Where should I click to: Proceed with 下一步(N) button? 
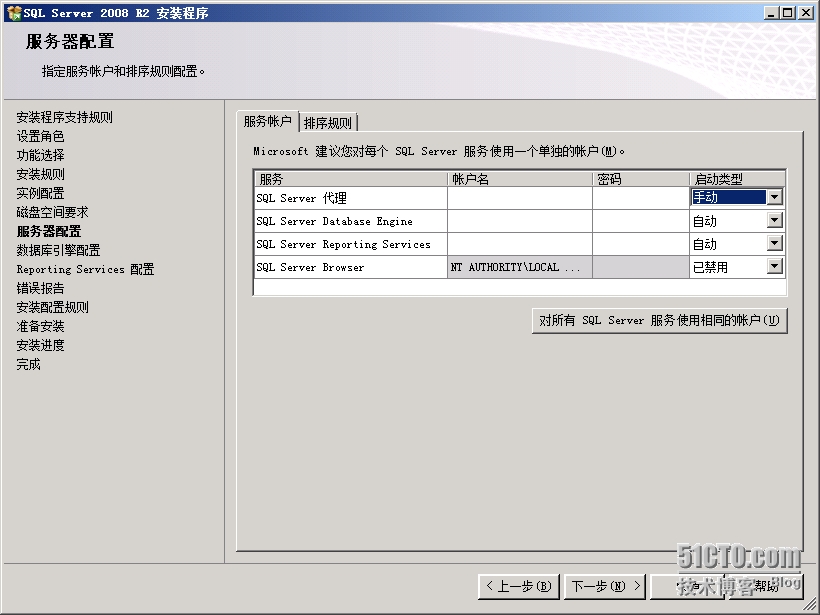(x=605, y=586)
